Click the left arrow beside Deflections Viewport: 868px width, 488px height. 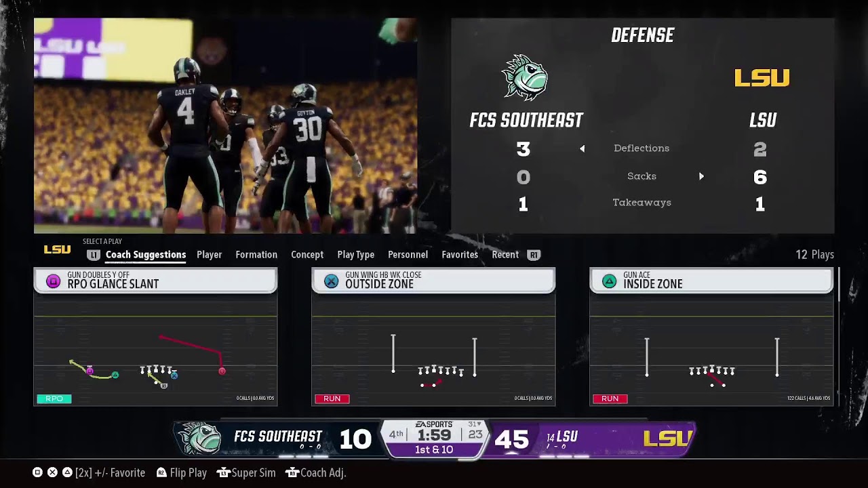(x=582, y=148)
